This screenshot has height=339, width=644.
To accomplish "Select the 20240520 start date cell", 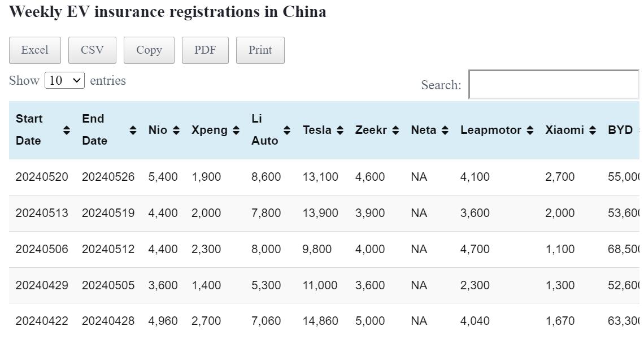I will (42, 177).
